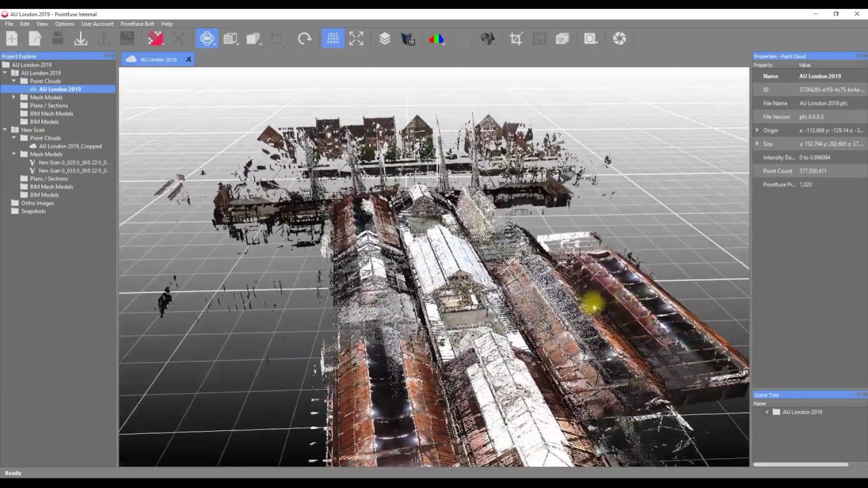The image size is (868, 488).
Task: Click the rotate/refresh arrow icon
Action: (x=304, y=39)
